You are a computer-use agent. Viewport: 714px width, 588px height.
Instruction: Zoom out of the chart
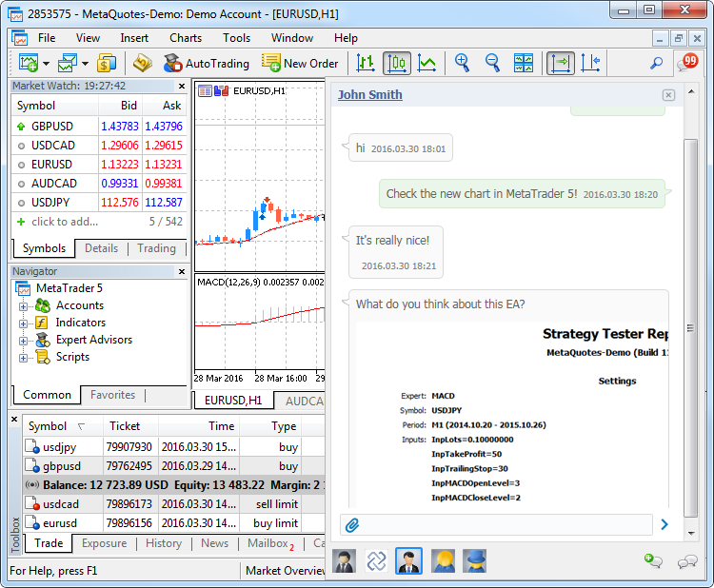(x=493, y=64)
